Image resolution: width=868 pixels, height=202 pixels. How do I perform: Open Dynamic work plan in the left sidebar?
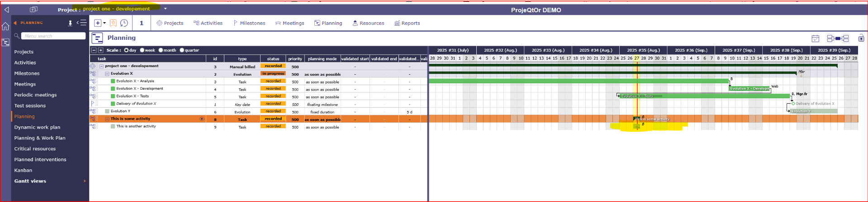[37, 127]
